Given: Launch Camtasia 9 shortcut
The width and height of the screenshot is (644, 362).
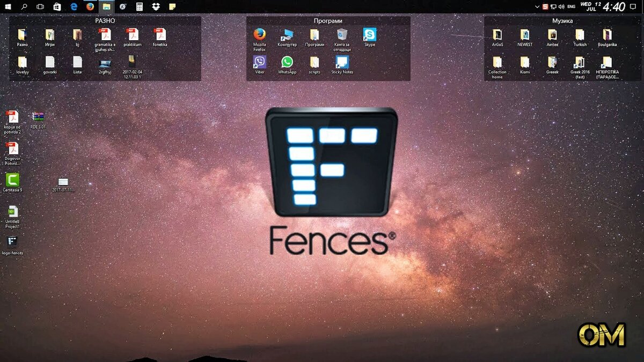Looking at the screenshot, I should click(12, 182).
